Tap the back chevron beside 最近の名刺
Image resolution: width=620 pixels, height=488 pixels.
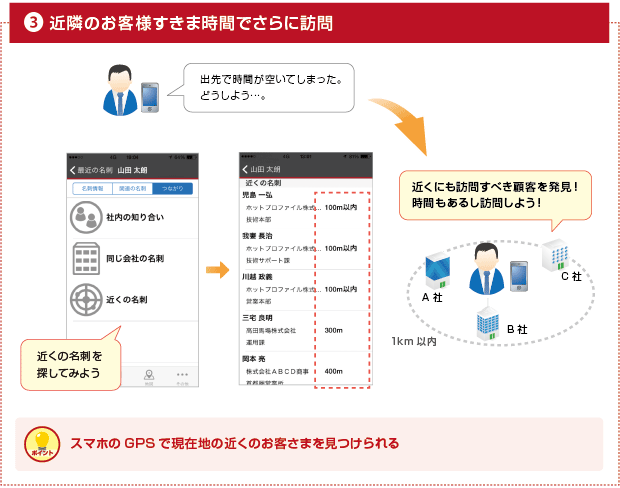[73, 170]
